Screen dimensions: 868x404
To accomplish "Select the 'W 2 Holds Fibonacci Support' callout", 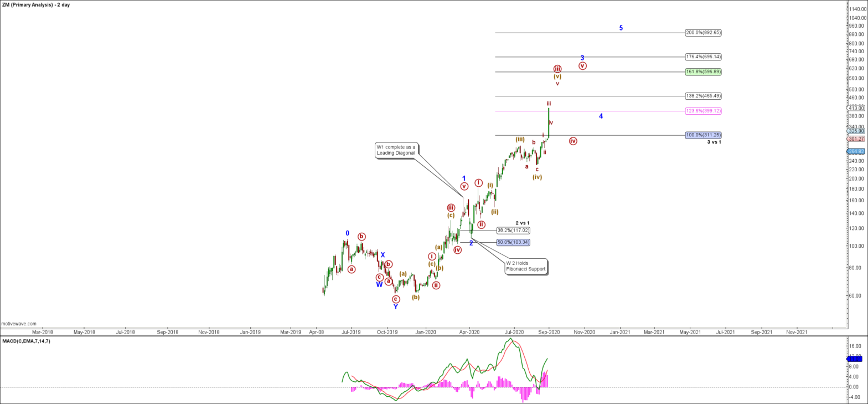I will coord(525,266).
